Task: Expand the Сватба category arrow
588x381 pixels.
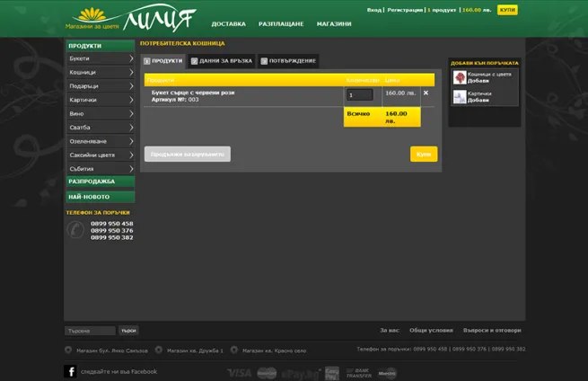Action: point(131,128)
